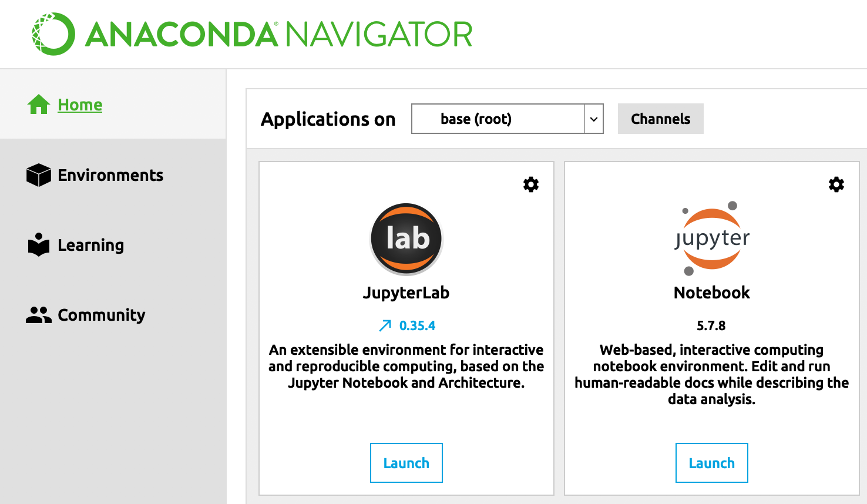Open the Channels settings
Image resolution: width=867 pixels, height=504 pixels.
[x=660, y=119]
